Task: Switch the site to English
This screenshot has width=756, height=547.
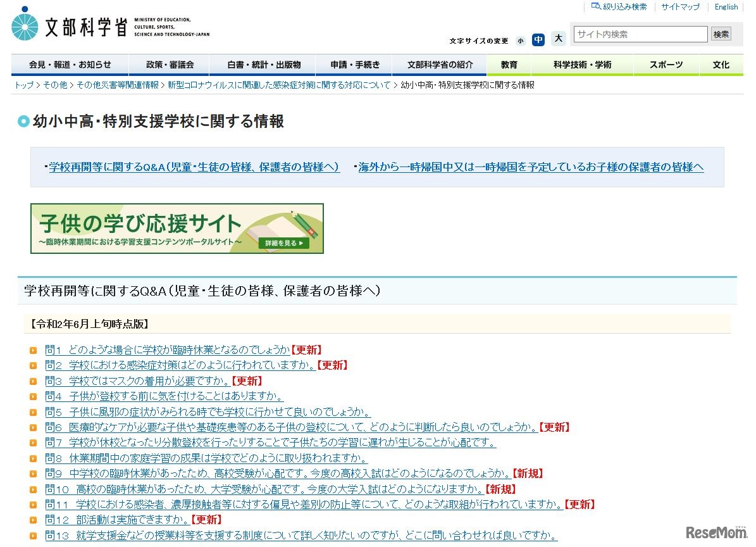Action: [726, 6]
